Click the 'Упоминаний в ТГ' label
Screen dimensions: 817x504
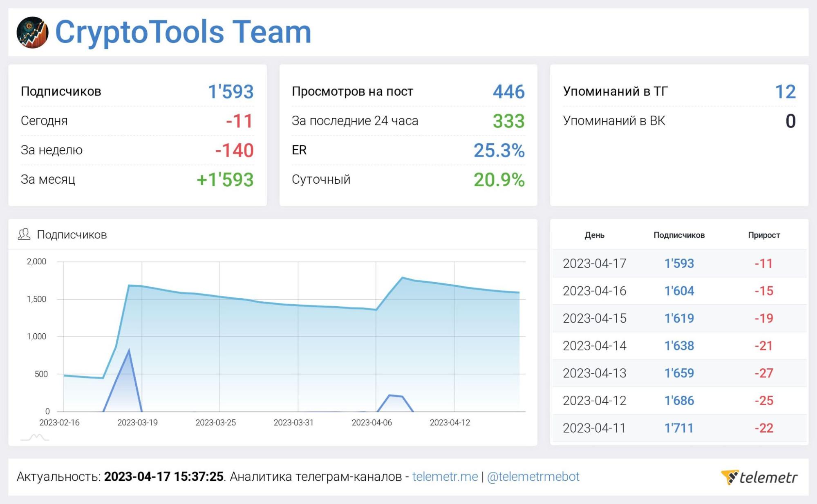616,91
